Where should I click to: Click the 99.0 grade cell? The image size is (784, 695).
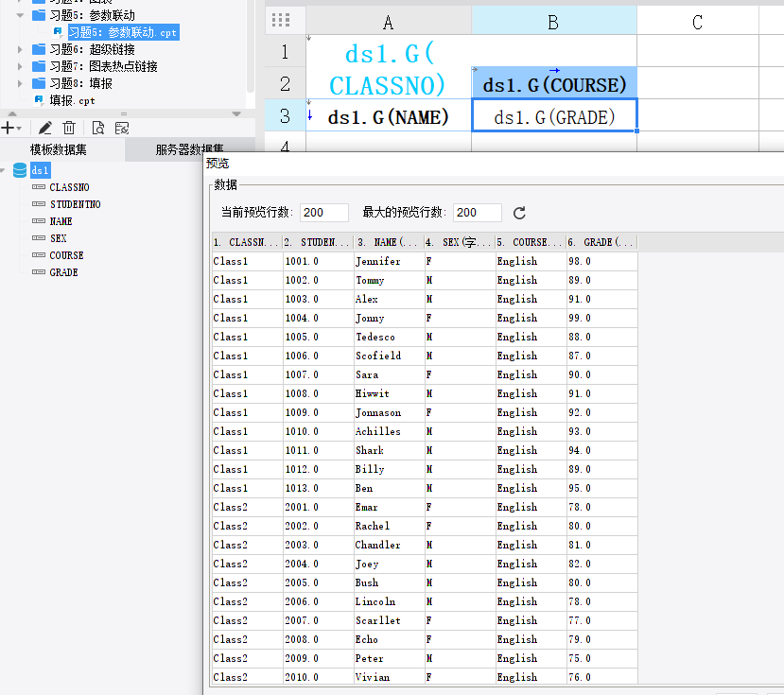601,318
